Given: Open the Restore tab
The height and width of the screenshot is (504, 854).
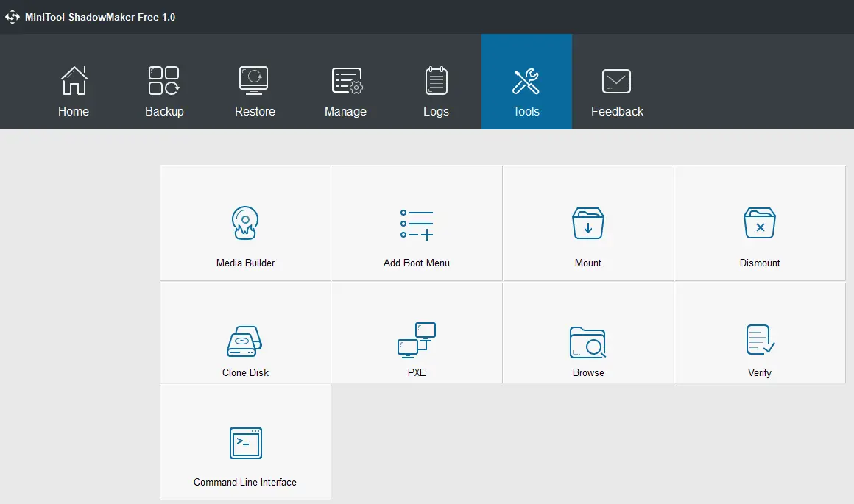Looking at the screenshot, I should click(x=254, y=82).
